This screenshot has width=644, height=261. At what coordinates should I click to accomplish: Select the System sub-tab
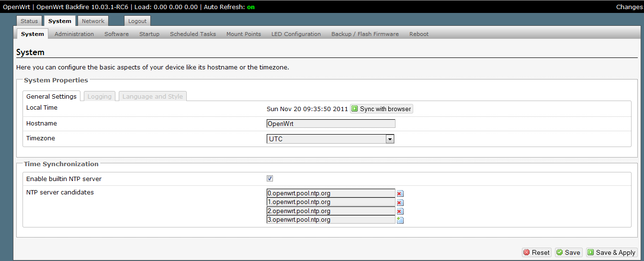[x=33, y=34]
